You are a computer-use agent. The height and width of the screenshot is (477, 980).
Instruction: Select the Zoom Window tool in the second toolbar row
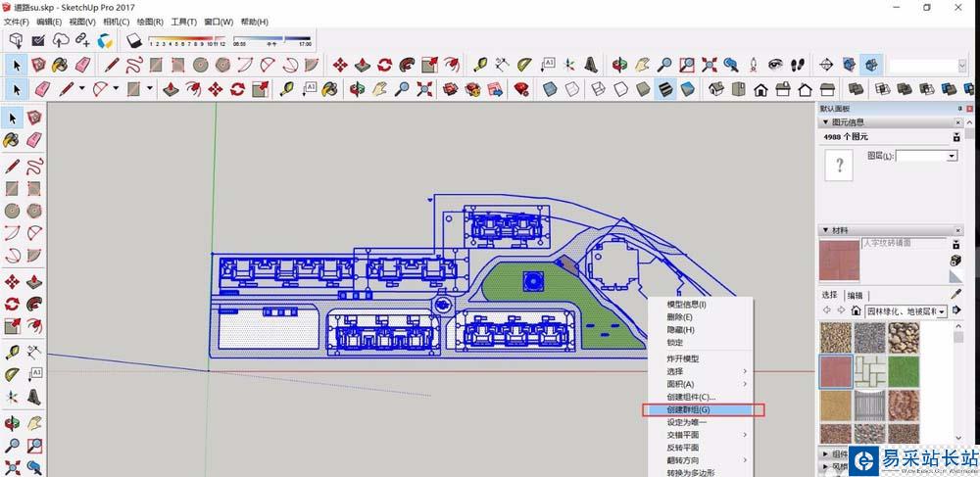coord(687,65)
